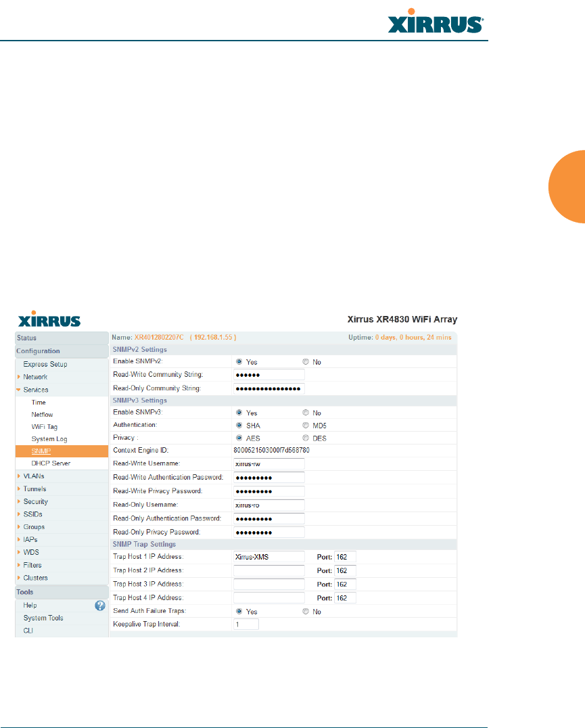
Task: Open the WiFi Tag page
Action: [x=45, y=427]
